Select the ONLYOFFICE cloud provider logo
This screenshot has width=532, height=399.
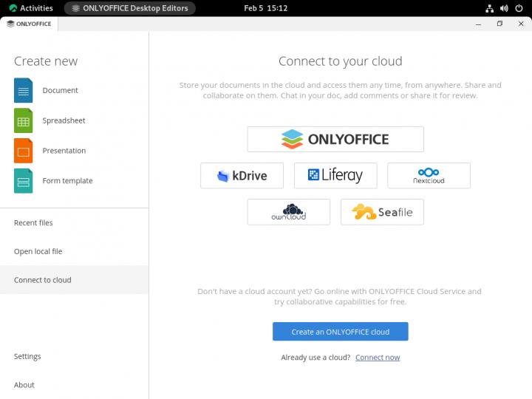pos(335,139)
